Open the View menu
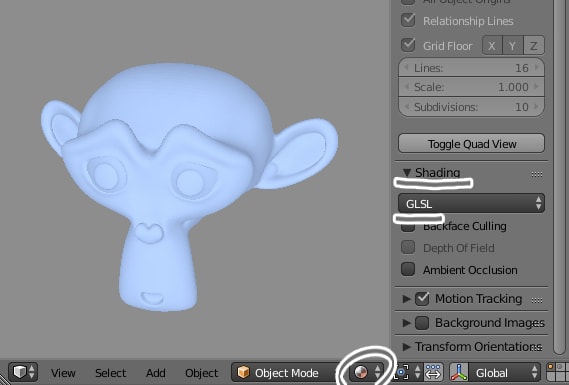This screenshot has height=385, width=569. point(63,373)
